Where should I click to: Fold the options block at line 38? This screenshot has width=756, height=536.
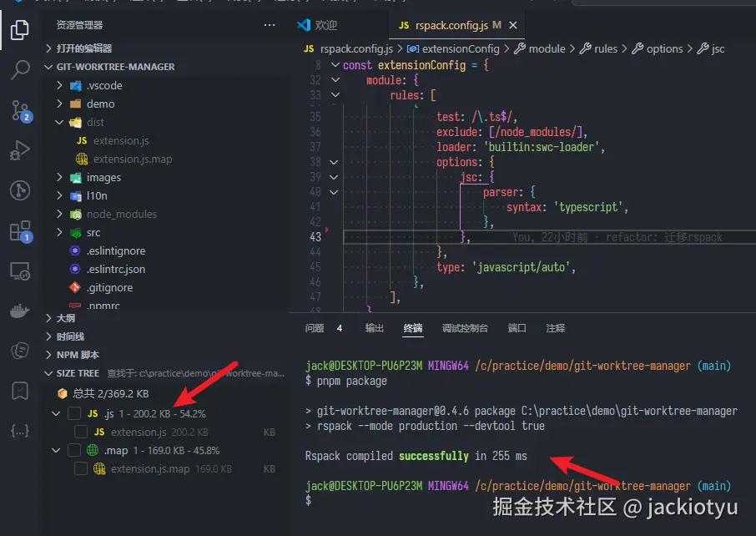334,162
